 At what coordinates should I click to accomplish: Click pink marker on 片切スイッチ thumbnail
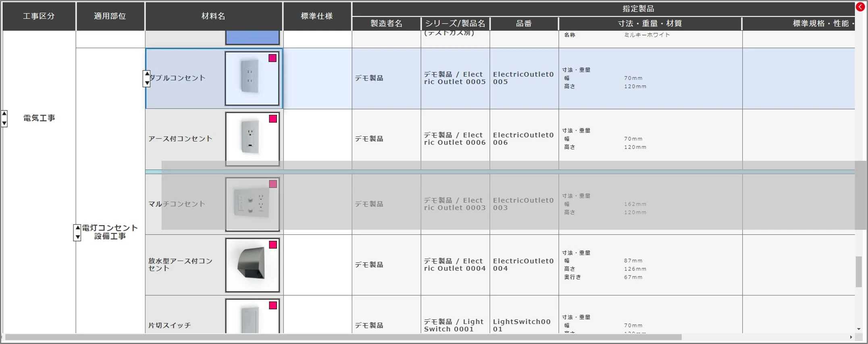[273, 306]
